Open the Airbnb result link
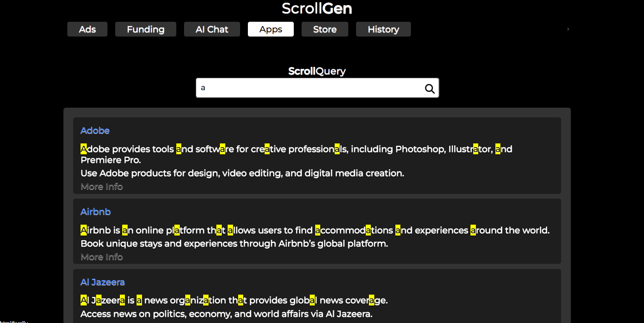Image resolution: width=644 pixels, height=323 pixels. coord(96,212)
